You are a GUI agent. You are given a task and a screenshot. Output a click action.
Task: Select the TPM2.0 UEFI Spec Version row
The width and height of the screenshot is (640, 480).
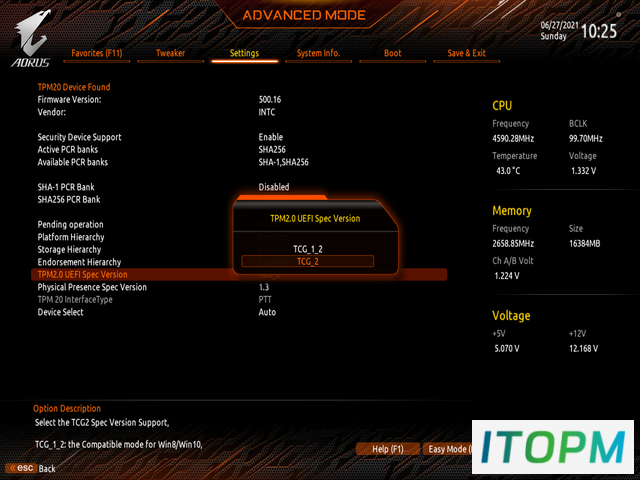click(239, 274)
